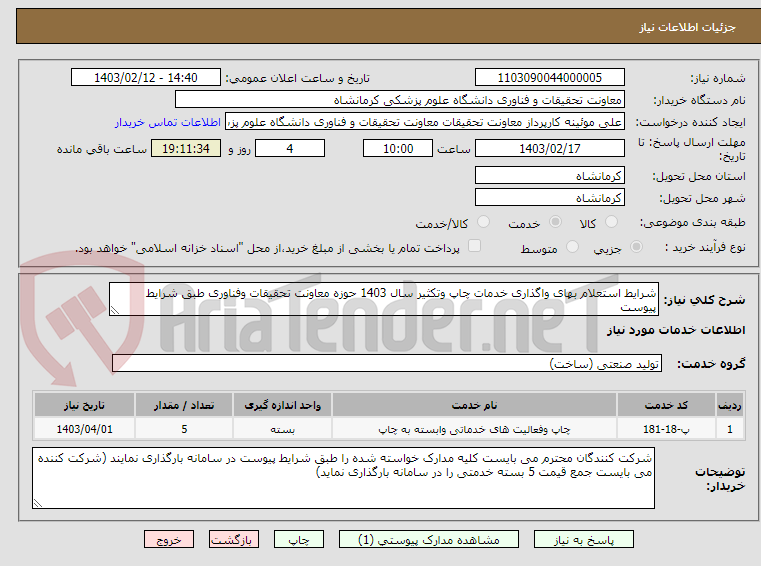This screenshot has width=761, height=566.
Task: Click the buyer notes textarea resize grip
Action: pyautogui.click(x=37, y=503)
